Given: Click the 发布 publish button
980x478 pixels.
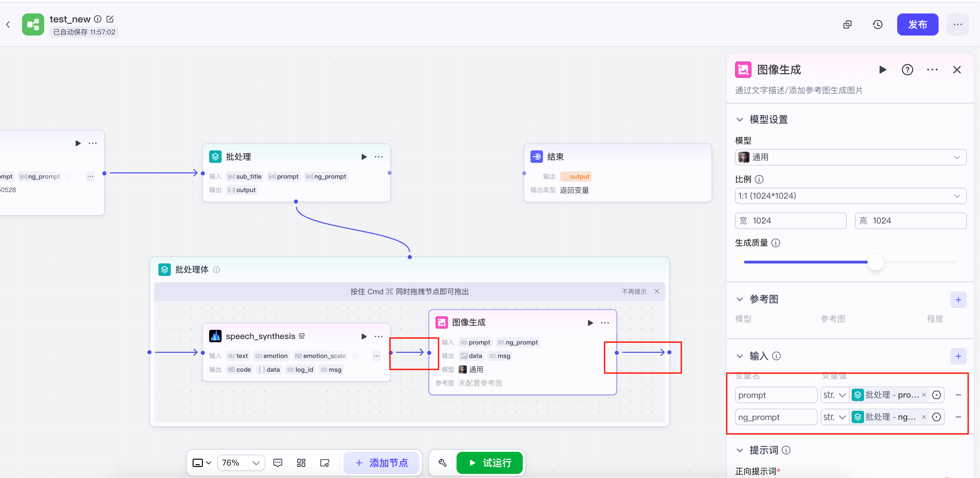Looking at the screenshot, I should pyautogui.click(x=917, y=25).
